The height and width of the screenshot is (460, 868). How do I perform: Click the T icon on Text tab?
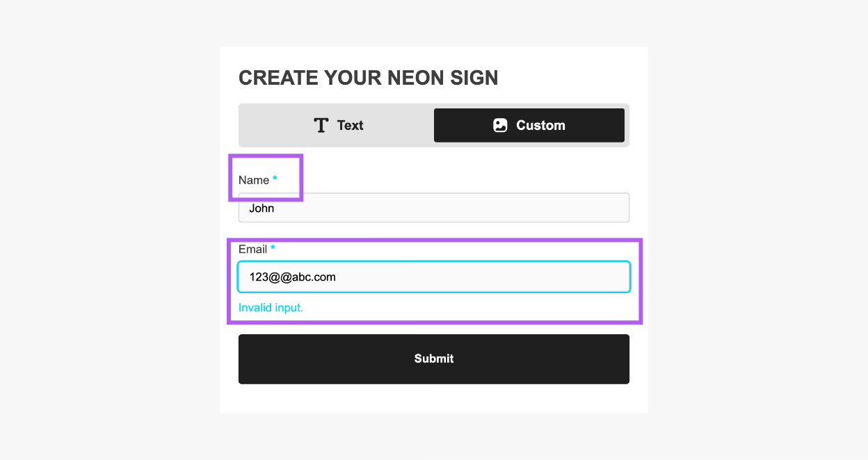(321, 125)
